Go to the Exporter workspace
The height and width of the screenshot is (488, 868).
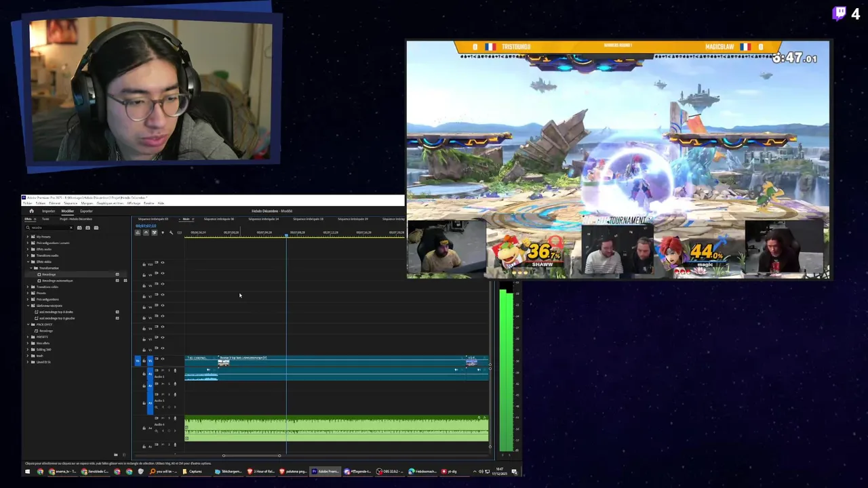click(86, 211)
